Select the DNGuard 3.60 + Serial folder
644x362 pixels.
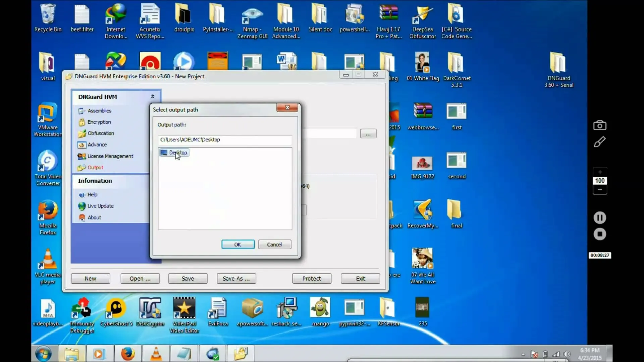coord(558,70)
